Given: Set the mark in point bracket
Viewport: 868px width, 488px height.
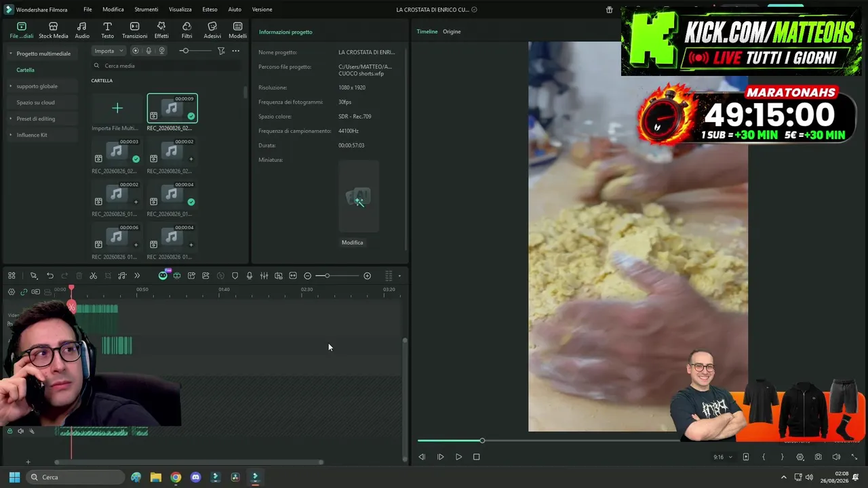Looking at the screenshot, I should pos(764,457).
